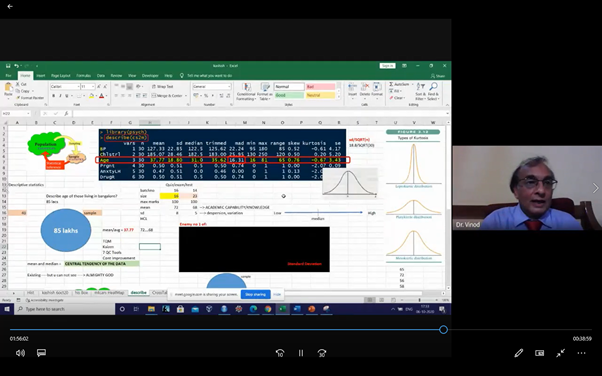Go back using the top-left arrow

[x=10, y=6]
